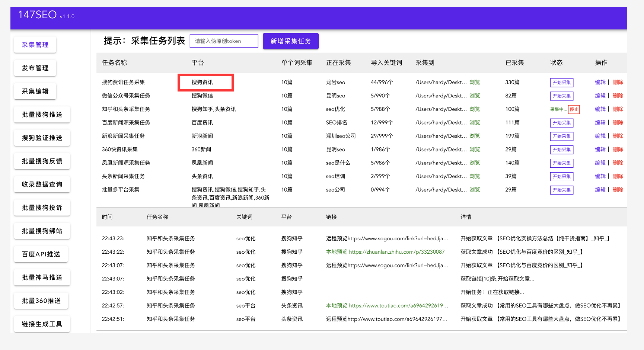Select the 龙岩seo keyword cell
Screen dimensions: 644x350
pyautogui.click(x=335, y=82)
